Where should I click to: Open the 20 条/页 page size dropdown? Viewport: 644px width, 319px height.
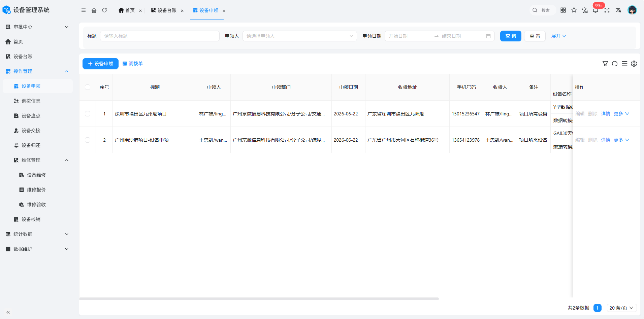622,308
